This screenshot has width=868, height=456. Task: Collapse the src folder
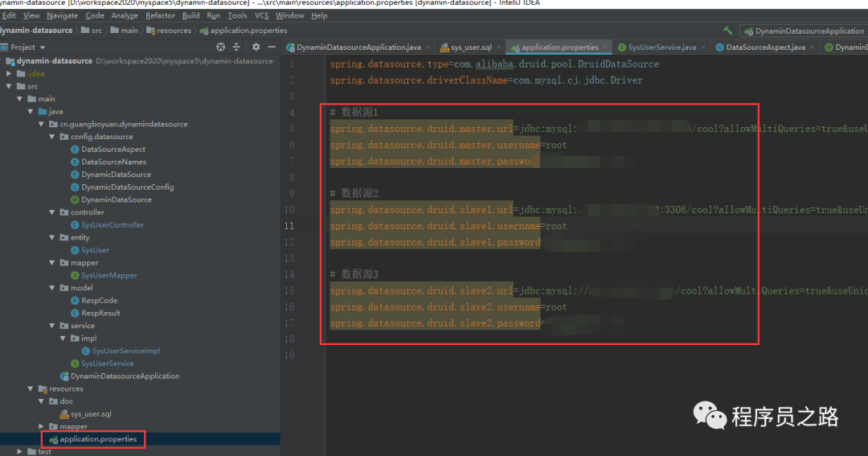[9, 86]
